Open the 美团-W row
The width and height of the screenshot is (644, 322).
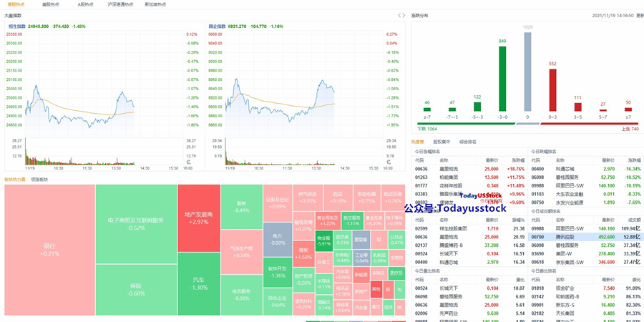(x=586, y=253)
